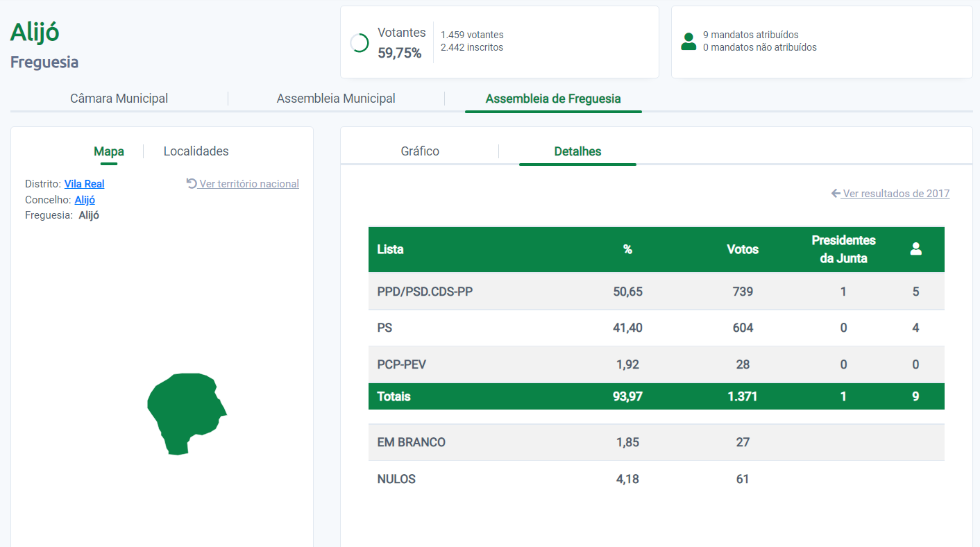This screenshot has width=980, height=547.
Task: Select the Detalhes tab
Action: 577,151
